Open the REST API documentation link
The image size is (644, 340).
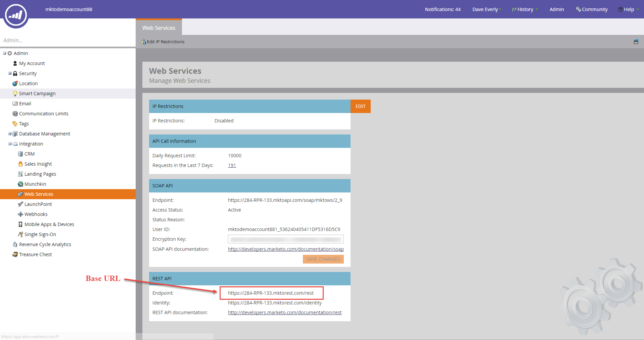coord(285,313)
